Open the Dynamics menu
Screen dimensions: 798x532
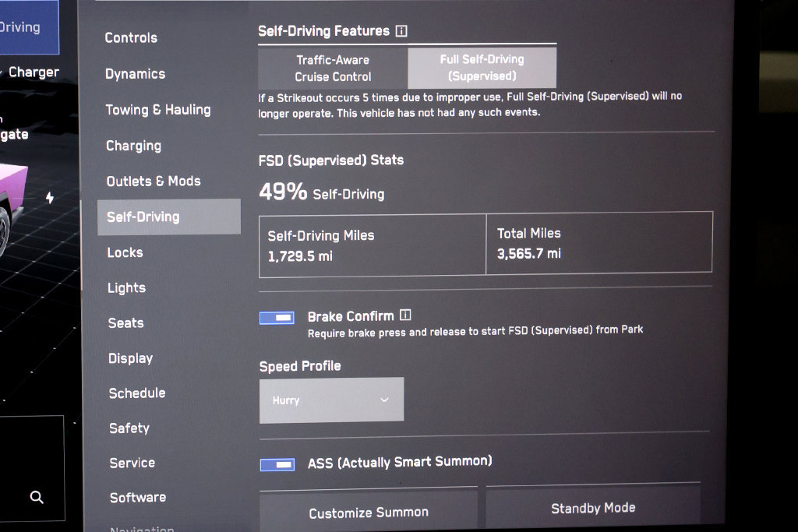point(135,74)
